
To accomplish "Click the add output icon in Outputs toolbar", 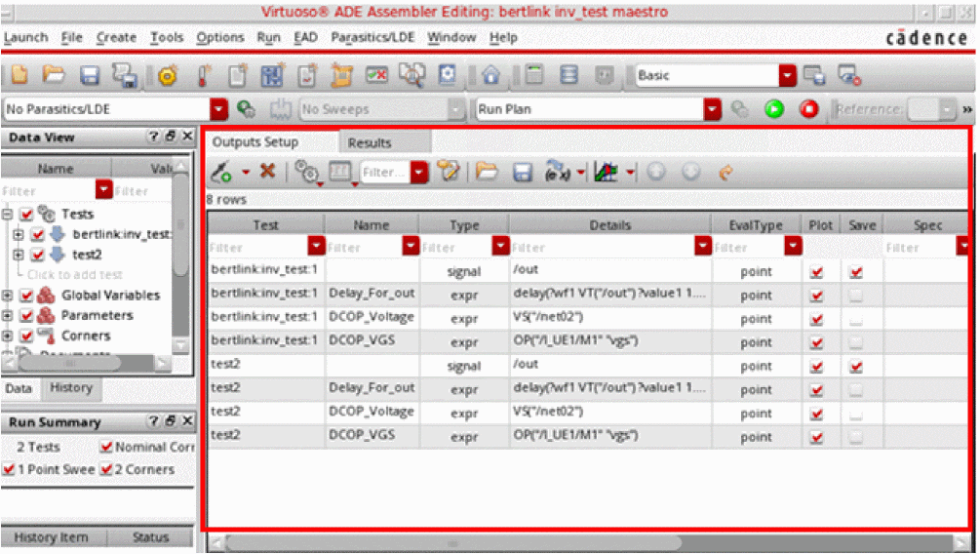I will click(221, 173).
